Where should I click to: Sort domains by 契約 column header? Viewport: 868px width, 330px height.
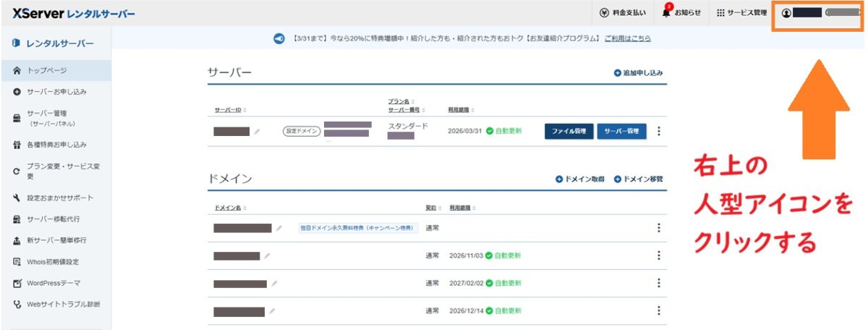[x=432, y=208]
